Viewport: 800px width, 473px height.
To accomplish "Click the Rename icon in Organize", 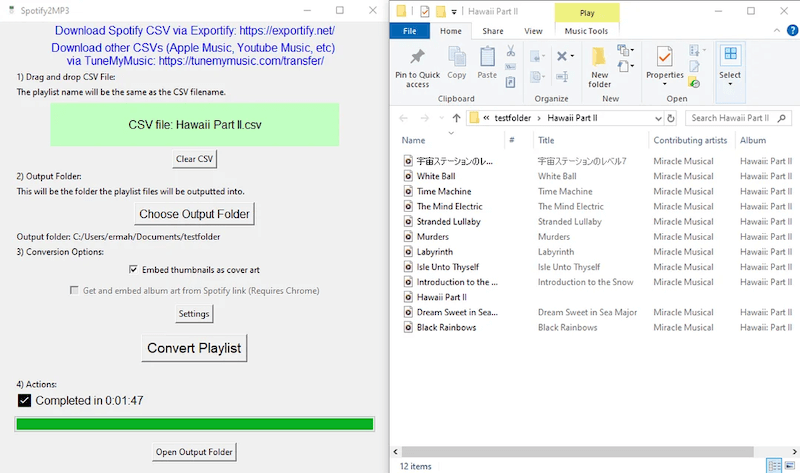I will [x=562, y=77].
